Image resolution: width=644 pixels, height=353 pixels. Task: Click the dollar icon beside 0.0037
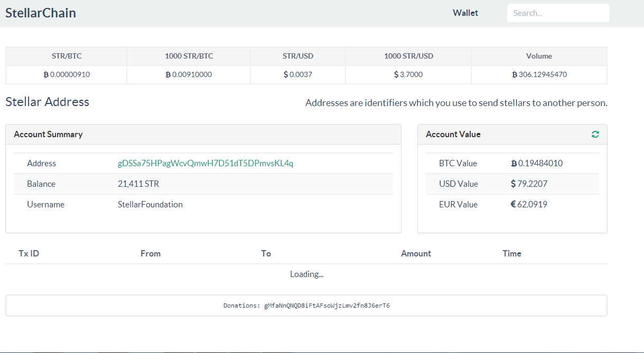(x=286, y=75)
